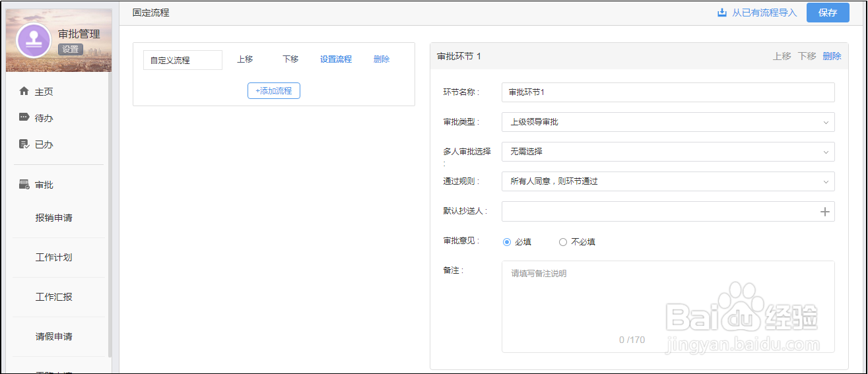Click the 自定义流程 name field
The height and width of the screenshot is (374, 868).
pos(183,60)
